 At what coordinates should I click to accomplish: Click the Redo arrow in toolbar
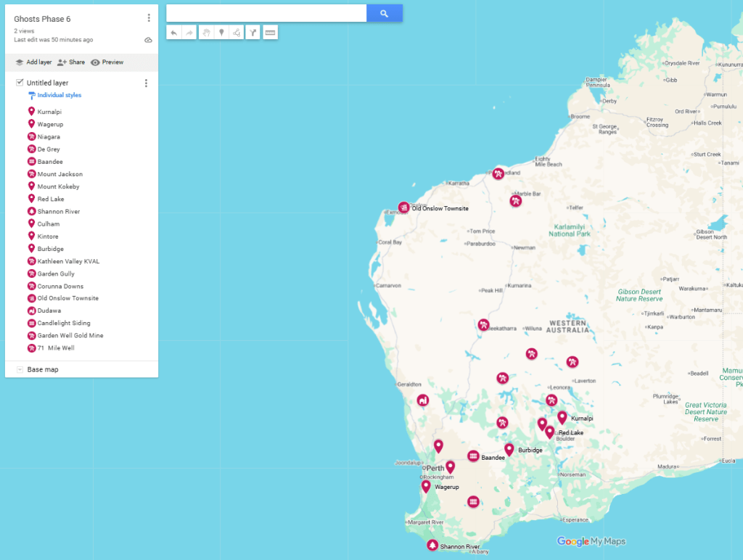click(189, 33)
